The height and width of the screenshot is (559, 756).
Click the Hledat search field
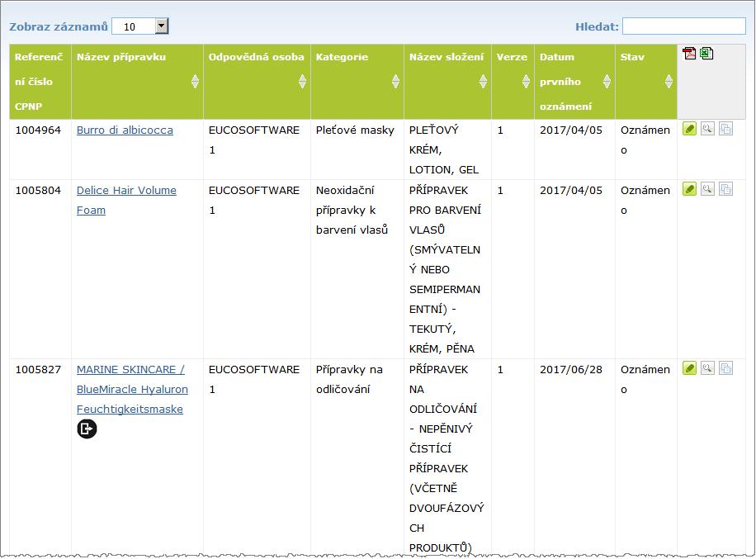683,26
